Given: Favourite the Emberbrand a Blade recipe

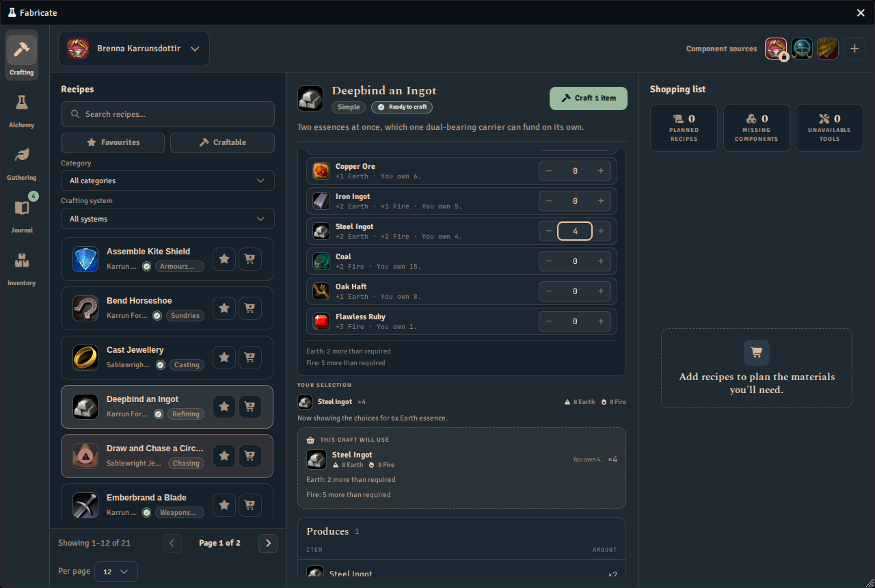Looking at the screenshot, I should pyautogui.click(x=224, y=505).
